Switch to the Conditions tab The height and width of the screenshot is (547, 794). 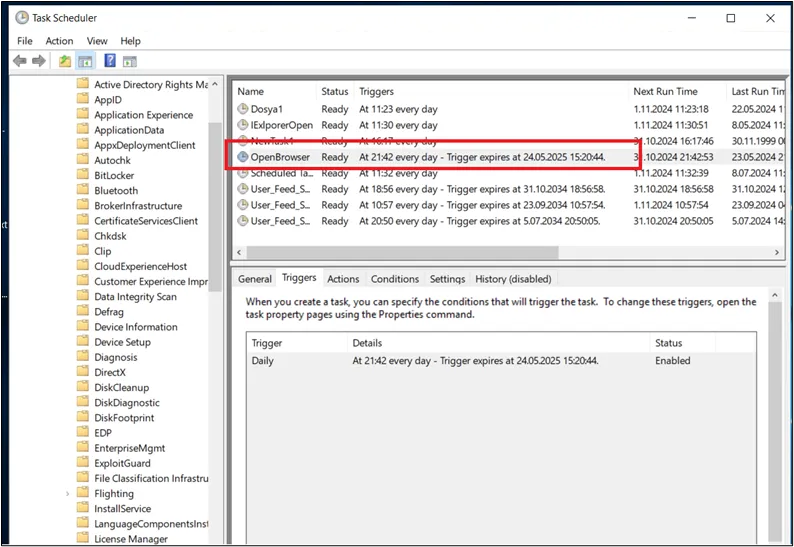click(x=395, y=279)
